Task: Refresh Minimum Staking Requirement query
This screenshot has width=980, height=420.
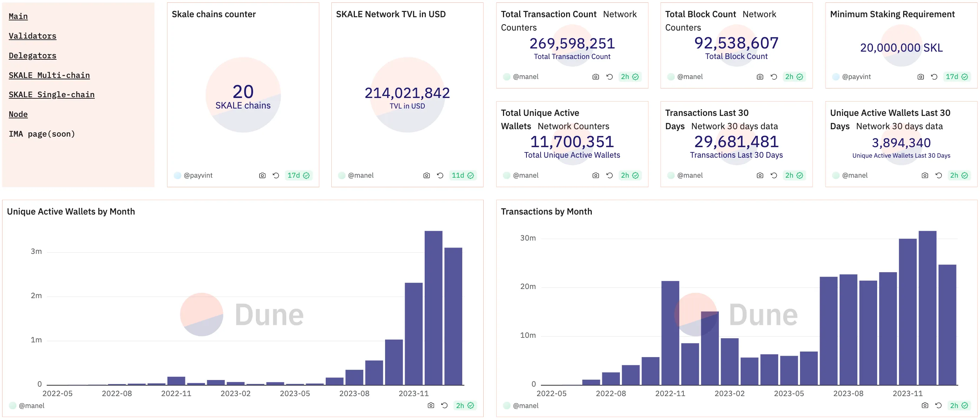Action: coord(934,77)
